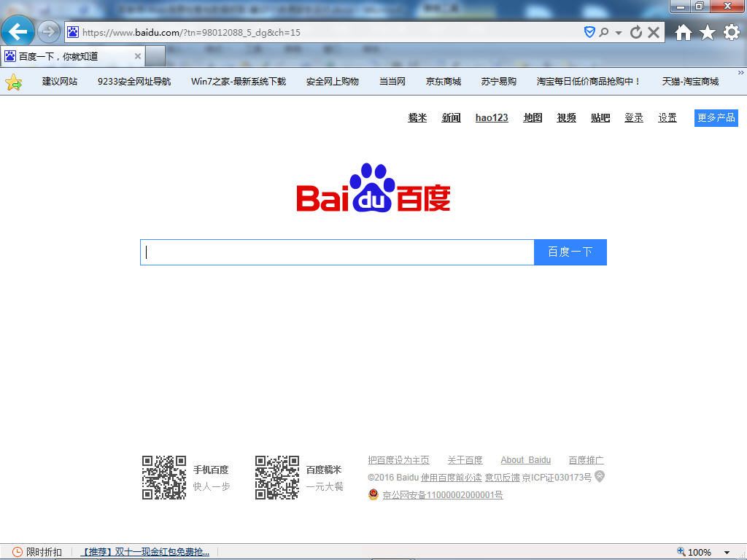Click the zoom magnifier icon in status bar
The height and width of the screenshot is (560, 747).
click(x=681, y=551)
